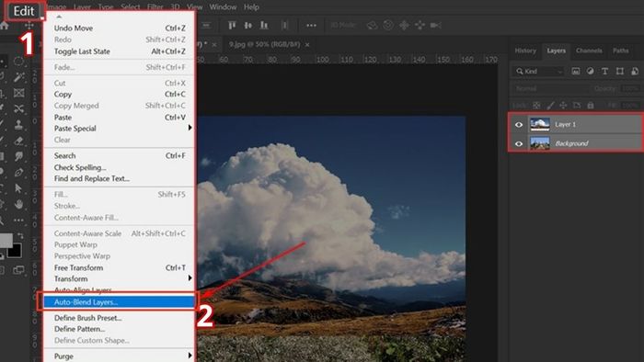Select the crossed-arrows Content-Aware Move tool
The height and width of the screenshot is (362, 644).
click(19, 108)
